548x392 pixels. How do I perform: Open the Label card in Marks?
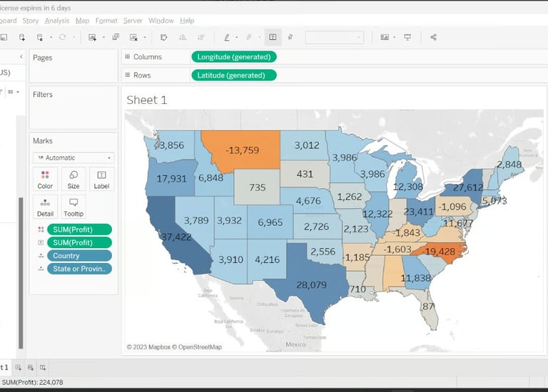(101, 180)
